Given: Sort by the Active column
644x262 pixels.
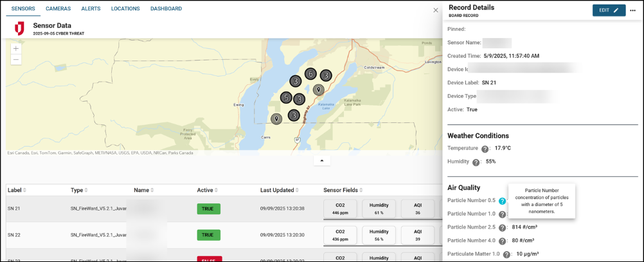Looking at the screenshot, I should pos(208,190).
